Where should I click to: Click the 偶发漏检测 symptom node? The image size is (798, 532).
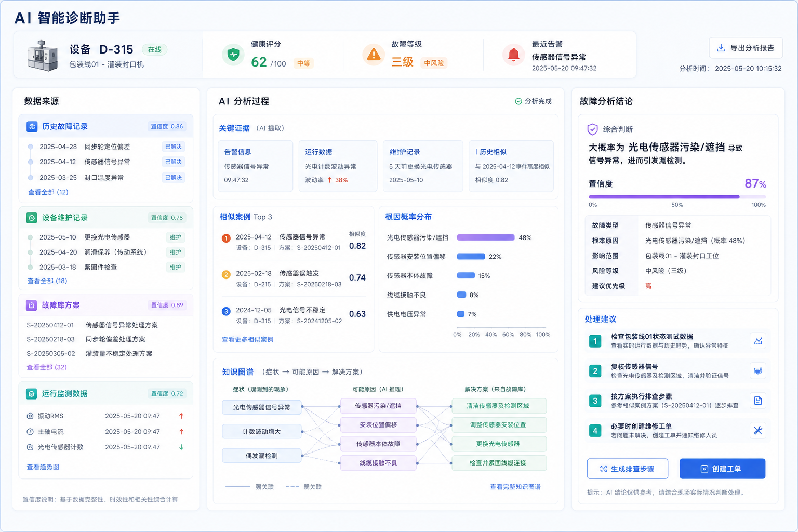point(262,456)
